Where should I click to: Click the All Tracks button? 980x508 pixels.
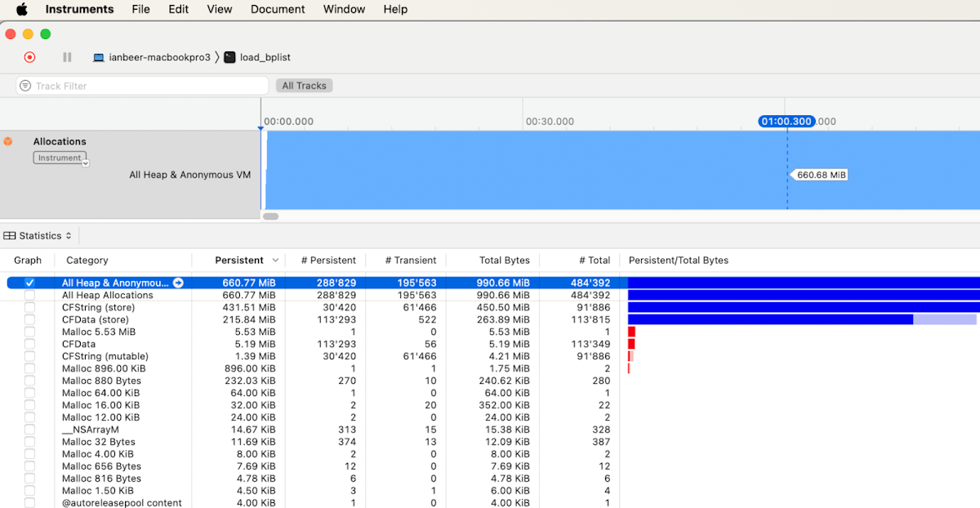[x=304, y=85]
